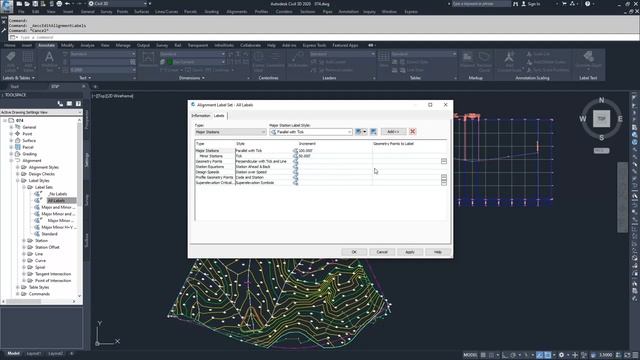Select the Major Stations row in the table
Viewport: 640px width, 360px height.
[320, 151]
